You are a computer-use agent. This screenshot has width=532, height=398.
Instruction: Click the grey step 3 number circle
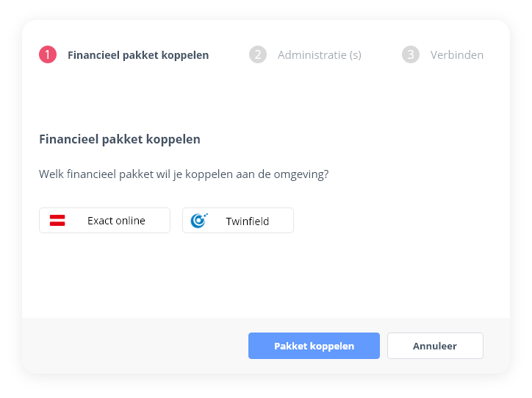click(411, 54)
